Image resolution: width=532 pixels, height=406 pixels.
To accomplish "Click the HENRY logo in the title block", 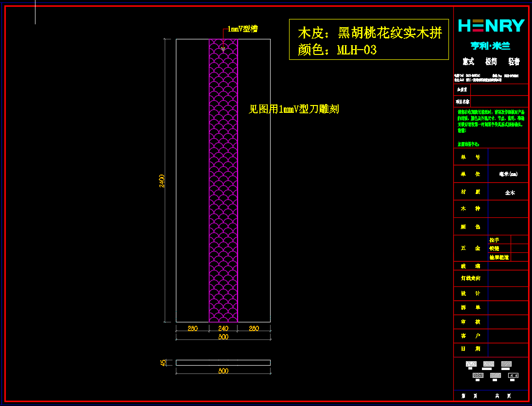I will [491, 26].
